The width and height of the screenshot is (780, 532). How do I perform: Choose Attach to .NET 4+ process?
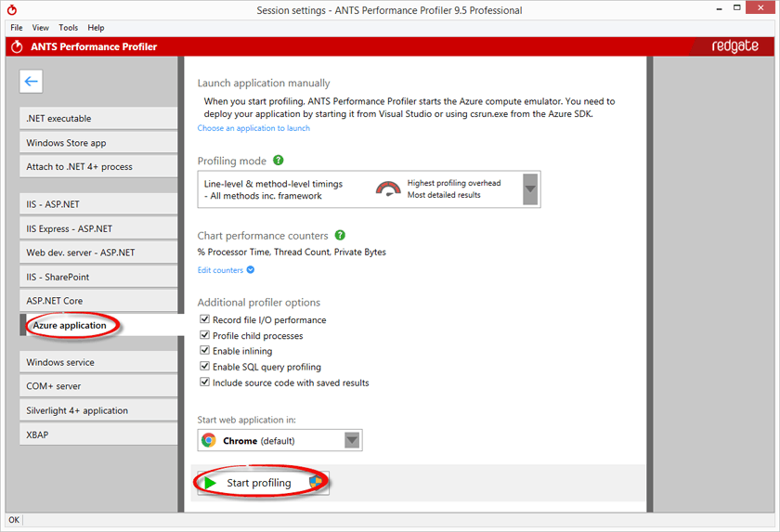click(98, 166)
